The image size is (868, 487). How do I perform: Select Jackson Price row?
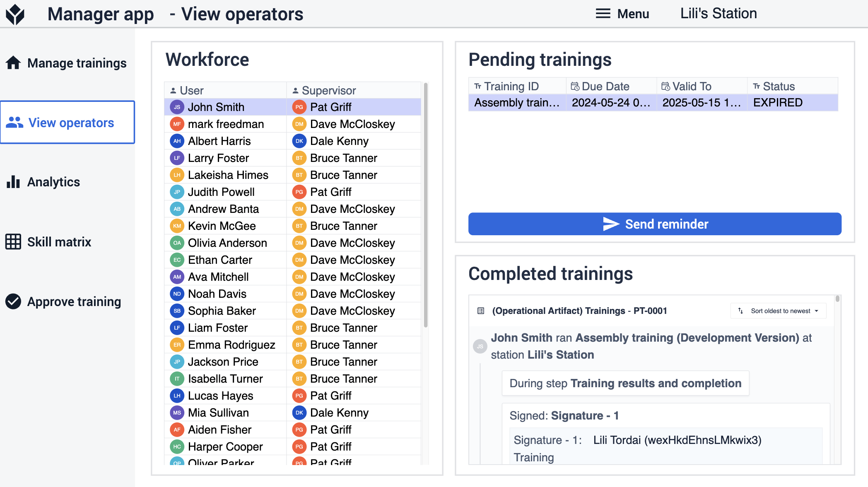(292, 362)
